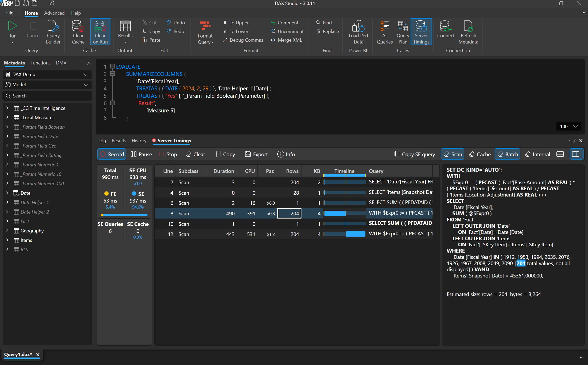Screen dimensions: 588x365
Task: Open the Query Builder tool
Action: click(x=53, y=32)
